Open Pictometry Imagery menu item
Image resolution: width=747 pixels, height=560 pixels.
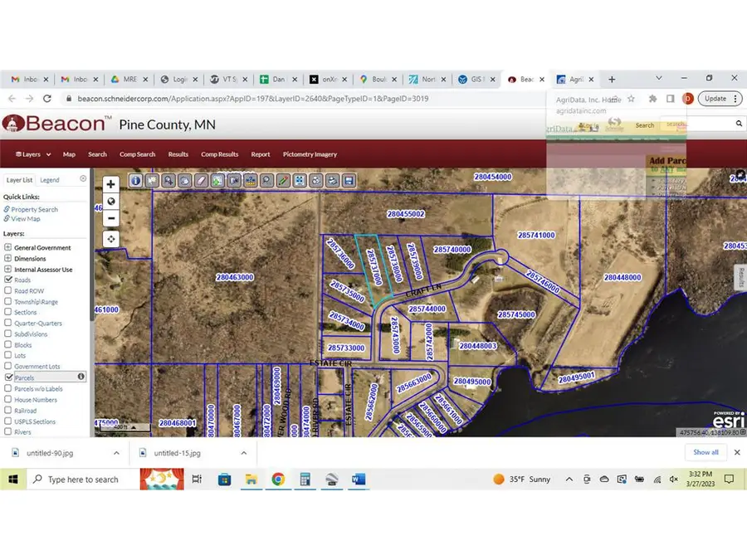tap(310, 154)
